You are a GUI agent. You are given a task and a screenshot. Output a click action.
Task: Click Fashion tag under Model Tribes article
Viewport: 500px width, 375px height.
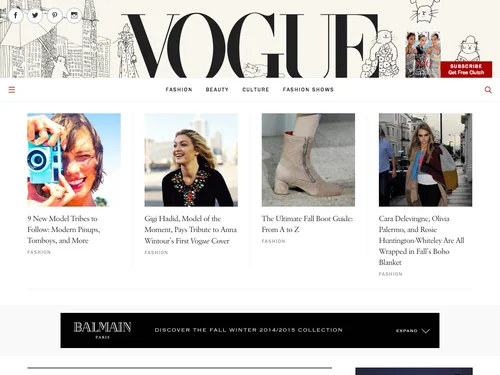(x=39, y=252)
